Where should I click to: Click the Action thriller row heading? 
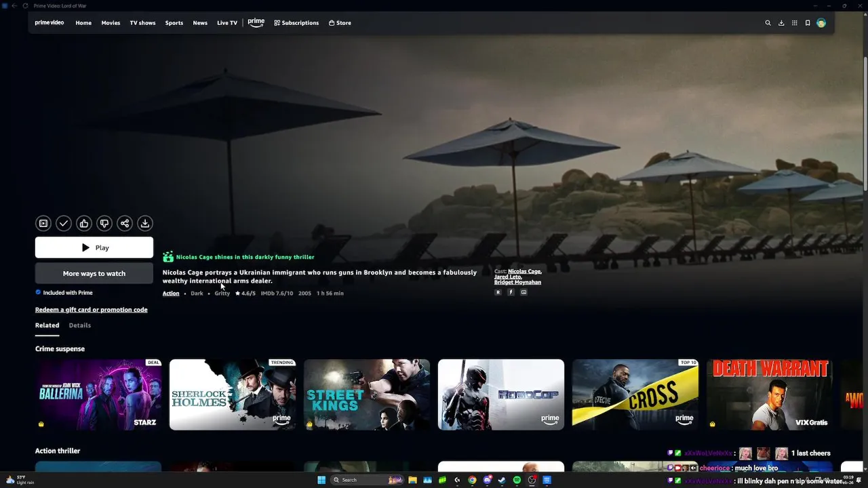point(58,451)
